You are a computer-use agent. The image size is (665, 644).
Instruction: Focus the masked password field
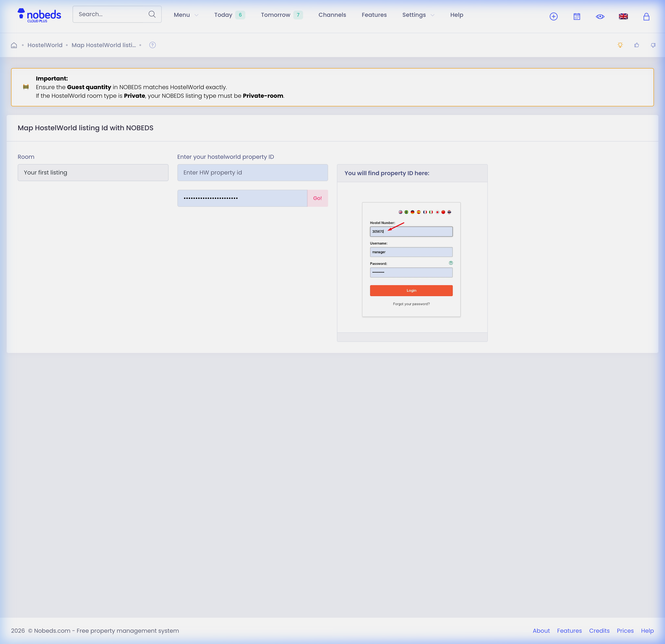[x=242, y=198]
